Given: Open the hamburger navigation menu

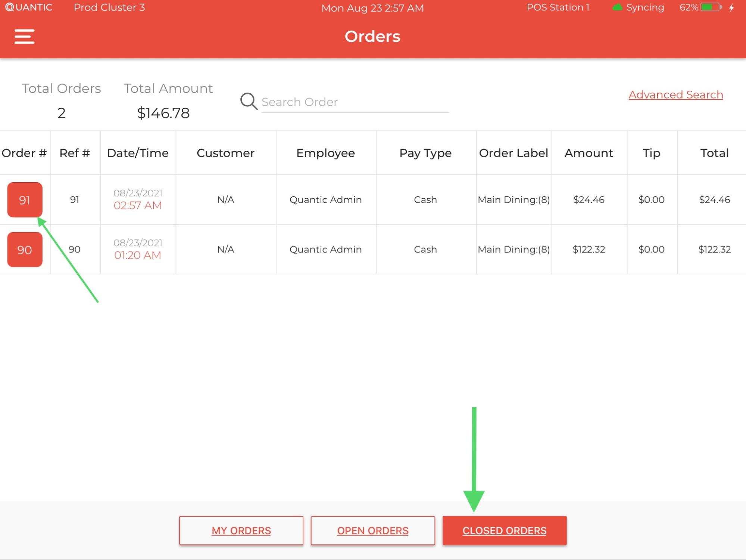Looking at the screenshot, I should point(24,36).
